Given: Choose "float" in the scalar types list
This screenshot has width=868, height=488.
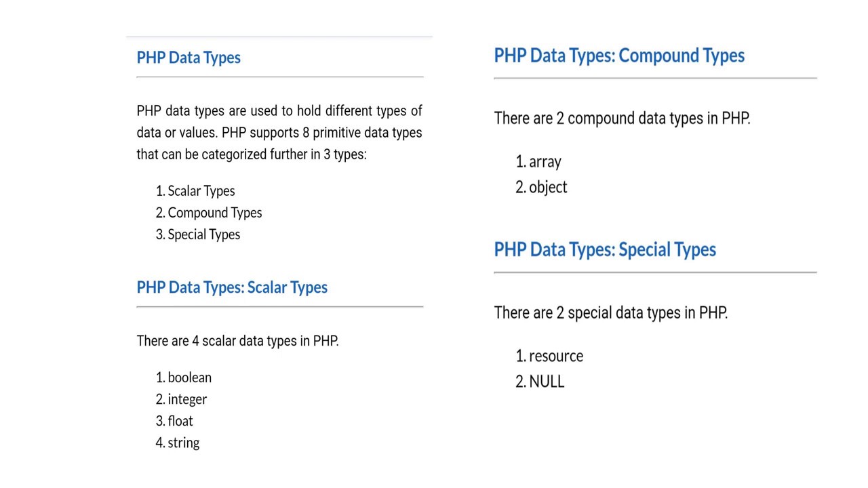Looking at the screenshot, I should point(180,421).
